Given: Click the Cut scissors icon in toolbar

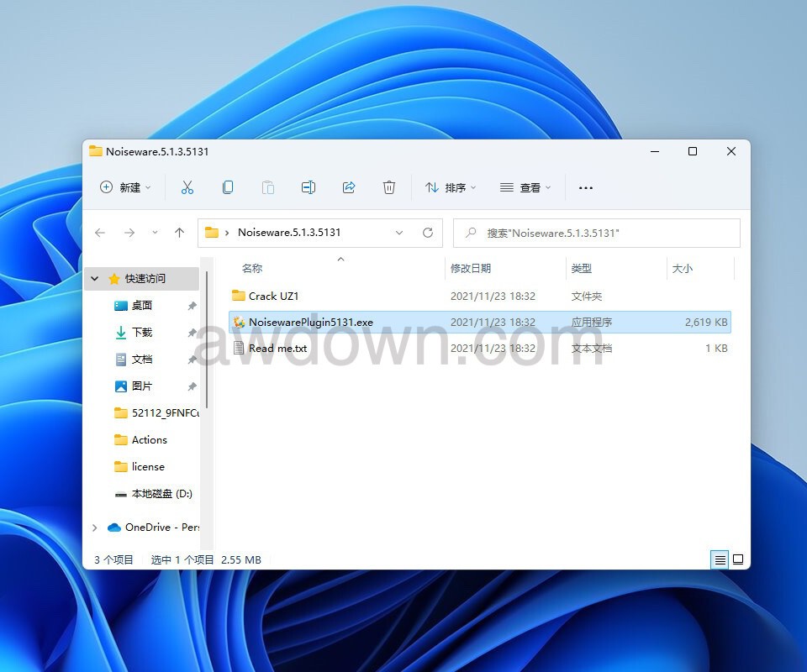Looking at the screenshot, I should (x=187, y=187).
